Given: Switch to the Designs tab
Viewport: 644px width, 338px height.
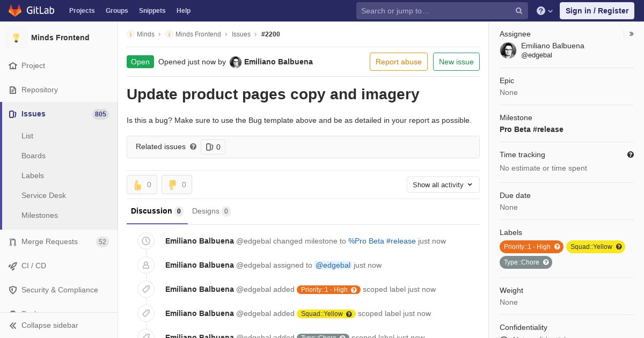Looking at the screenshot, I should pyautogui.click(x=211, y=211).
